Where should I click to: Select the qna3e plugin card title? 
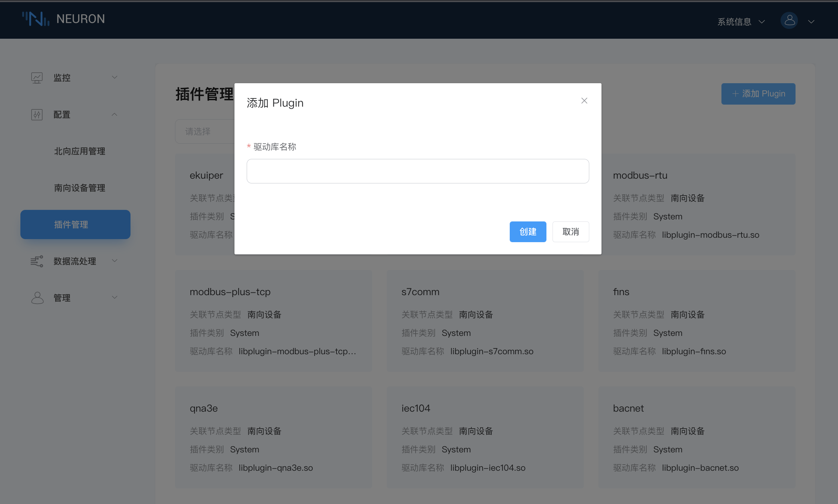(204, 408)
